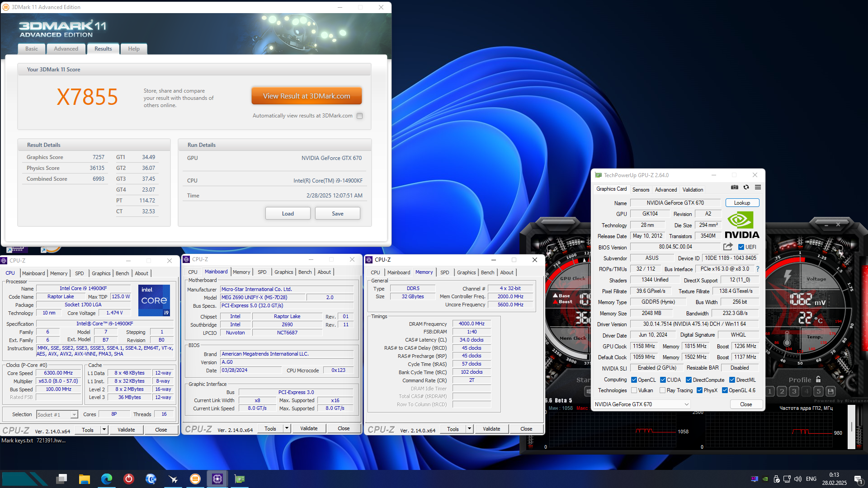
Task: Click the Intel Core i9 logo in CPU-Z
Action: coord(154,300)
